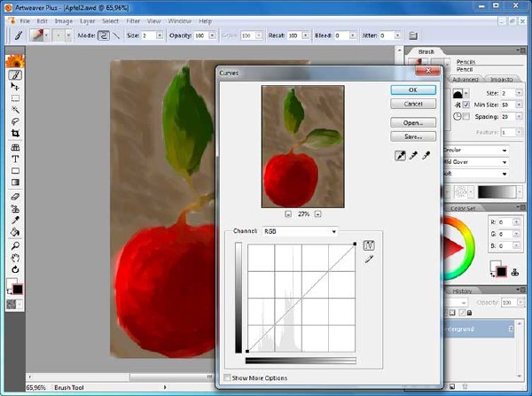Image resolution: width=532 pixels, height=396 pixels.
Task: Switch to pencil draw mode for curve
Action: point(369,260)
